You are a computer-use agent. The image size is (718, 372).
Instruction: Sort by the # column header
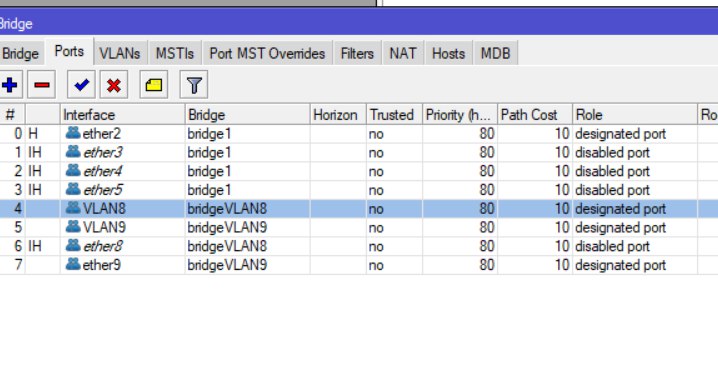point(12,115)
